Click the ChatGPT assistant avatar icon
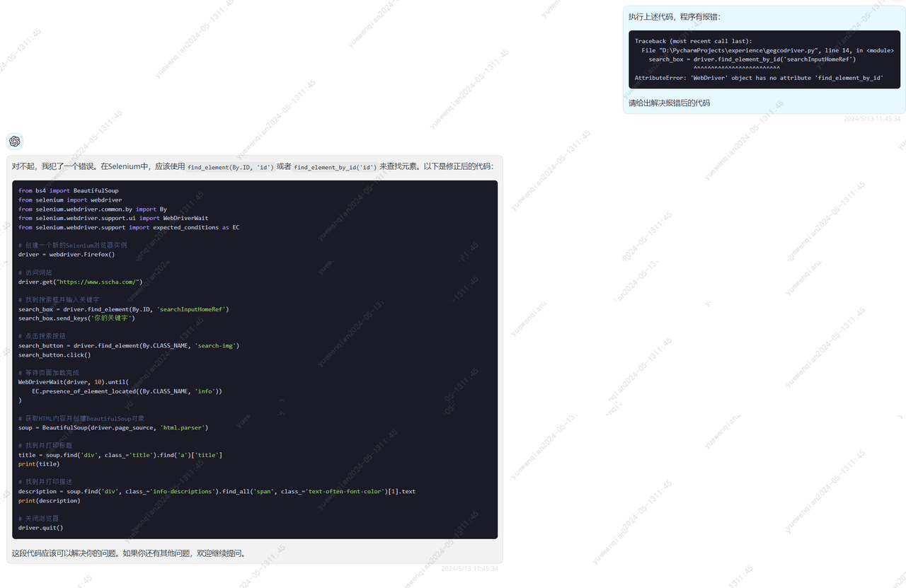The width and height of the screenshot is (906, 588). click(x=15, y=142)
